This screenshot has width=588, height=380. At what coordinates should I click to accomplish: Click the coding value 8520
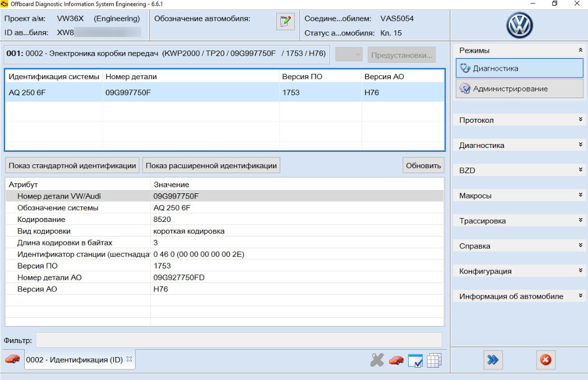point(162,220)
